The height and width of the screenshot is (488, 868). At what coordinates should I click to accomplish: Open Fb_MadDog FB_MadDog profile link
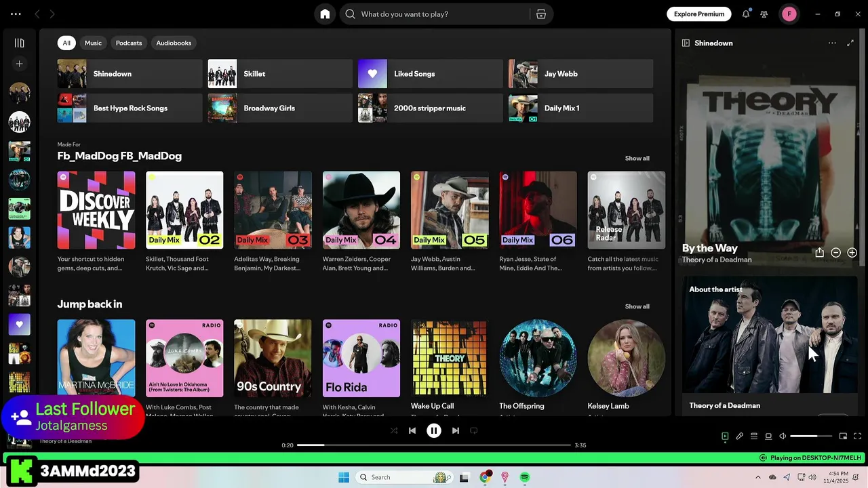119,156
